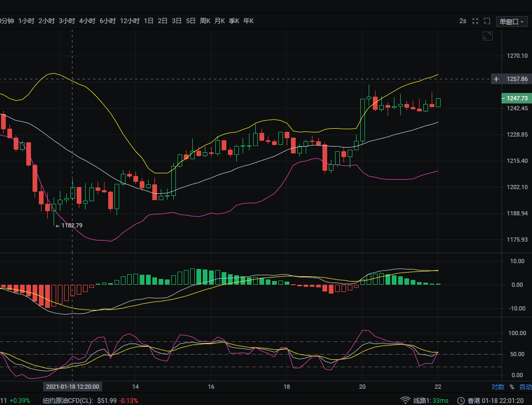The height and width of the screenshot is (405, 532).
Task: Select the 12小时 timeframe
Action: 130,21
